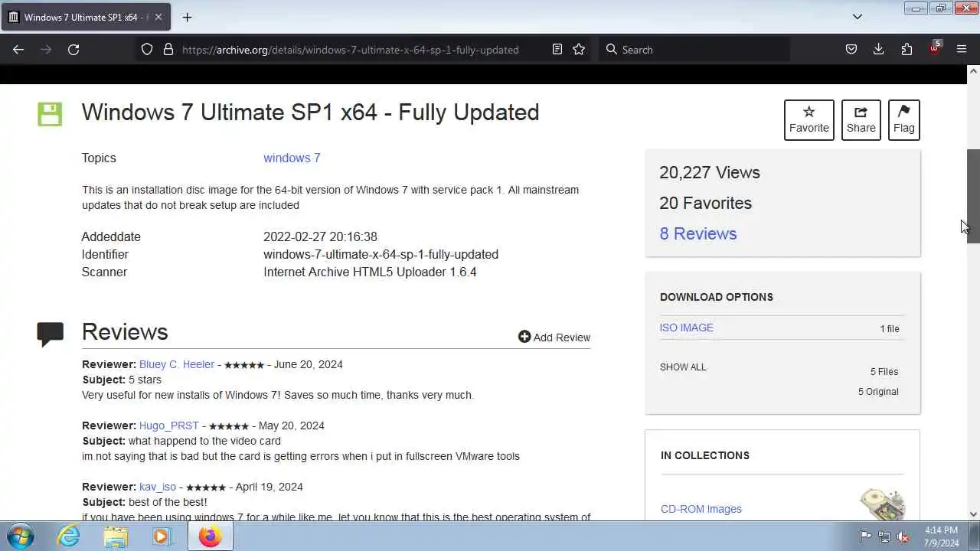This screenshot has height=551, width=980.
Task: Launch Internet Explorer from taskbar
Action: (x=69, y=536)
